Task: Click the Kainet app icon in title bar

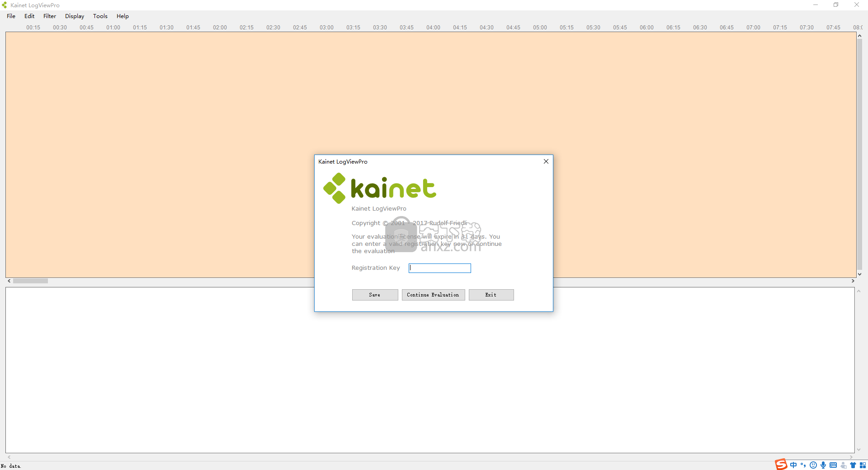Action: point(5,5)
